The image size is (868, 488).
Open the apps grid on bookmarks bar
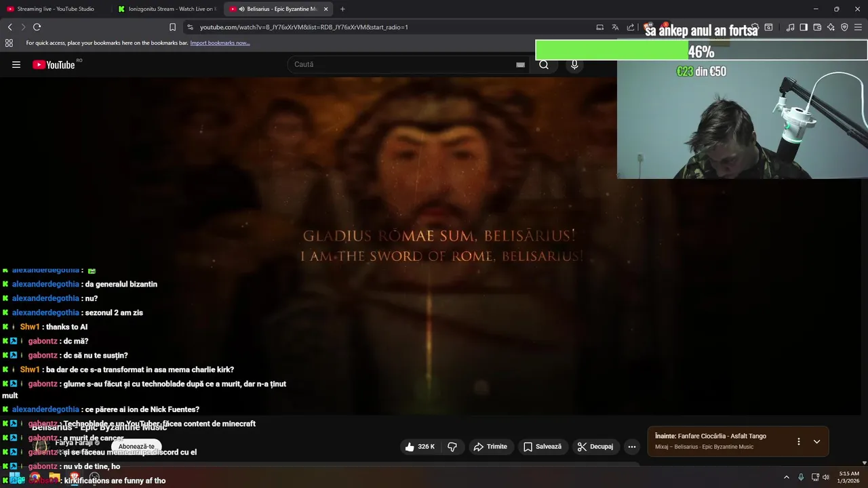tap(9, 43)
